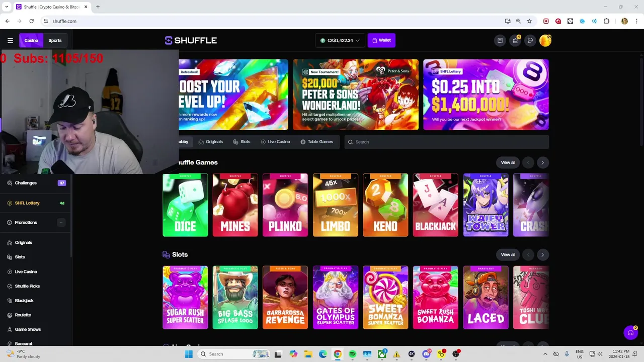Open Discord from the taskbar

tap(426, 354)
